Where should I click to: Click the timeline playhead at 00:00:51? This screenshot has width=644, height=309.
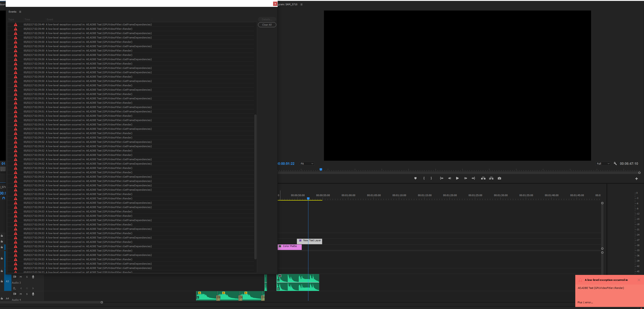point(308,198)
